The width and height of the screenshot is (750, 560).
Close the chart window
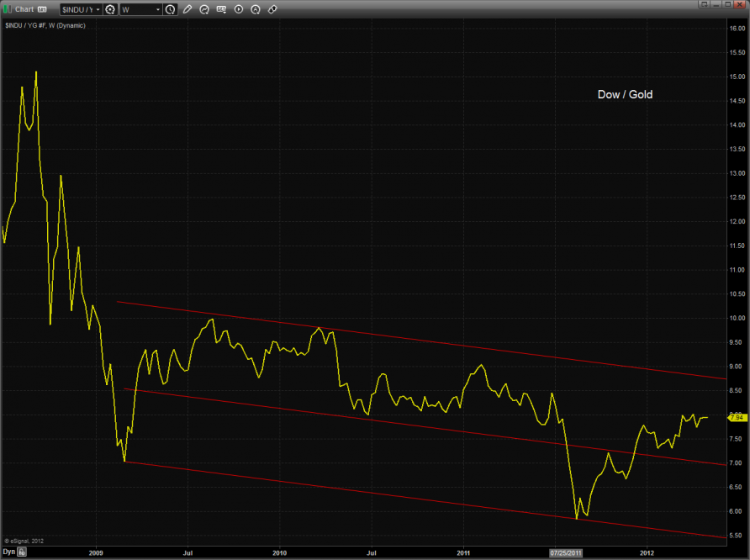(739, 4)
